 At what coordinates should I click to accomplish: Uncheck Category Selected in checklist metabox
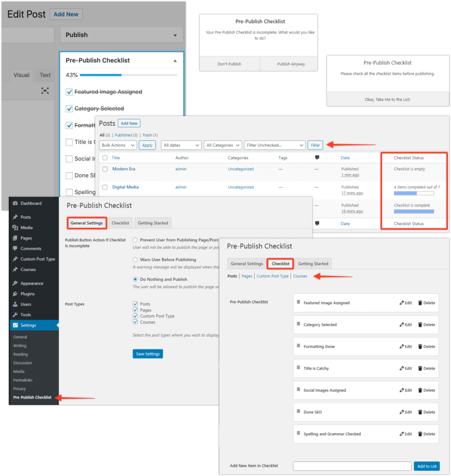pos(69,109)
